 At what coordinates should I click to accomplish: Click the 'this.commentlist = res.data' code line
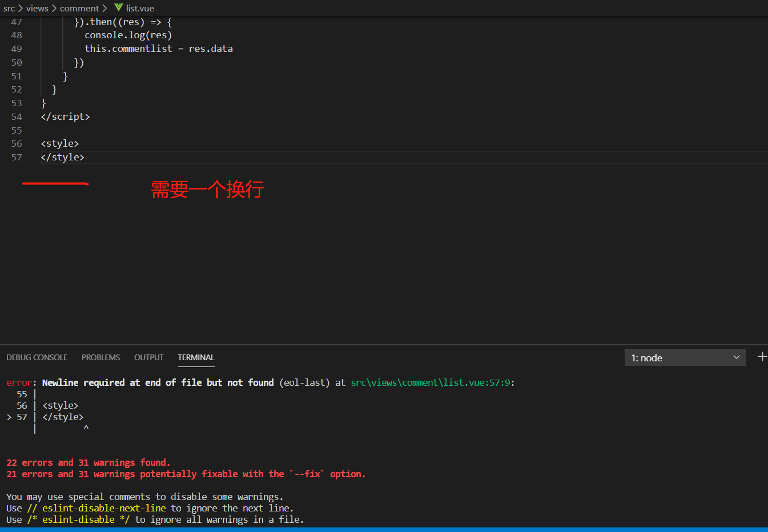point(159,49)
